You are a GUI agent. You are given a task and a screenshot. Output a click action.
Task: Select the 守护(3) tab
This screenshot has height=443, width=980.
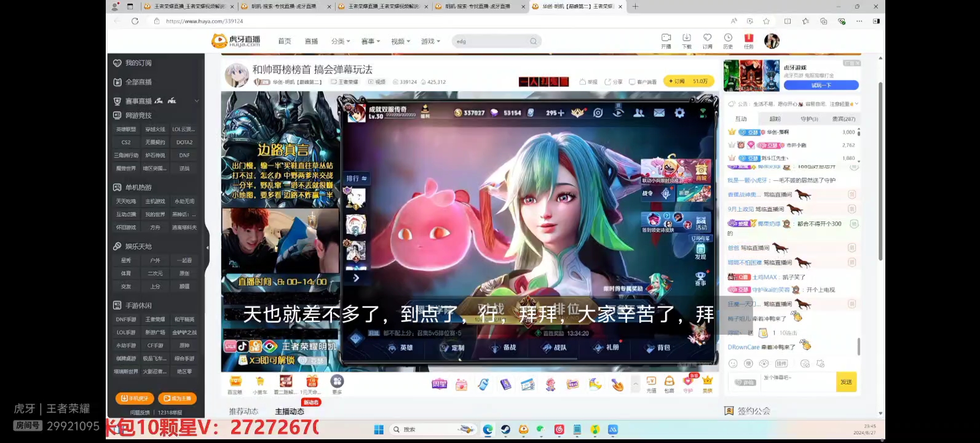(809, 119)
